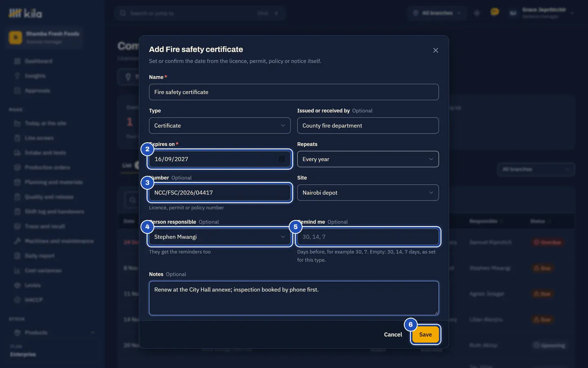588x368 pixels.
Task: Place cursor in the Notes textarea
Action: pyautogui.click(x=294, y=298)
